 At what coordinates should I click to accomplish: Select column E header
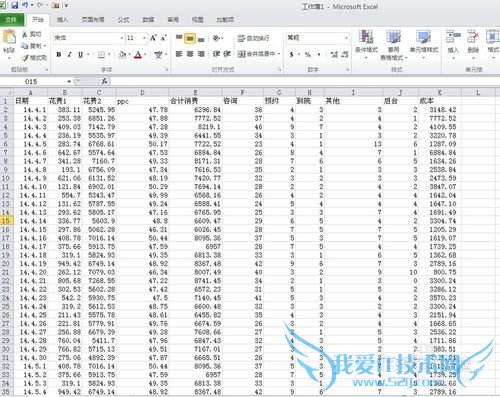[x=195, y=92]
